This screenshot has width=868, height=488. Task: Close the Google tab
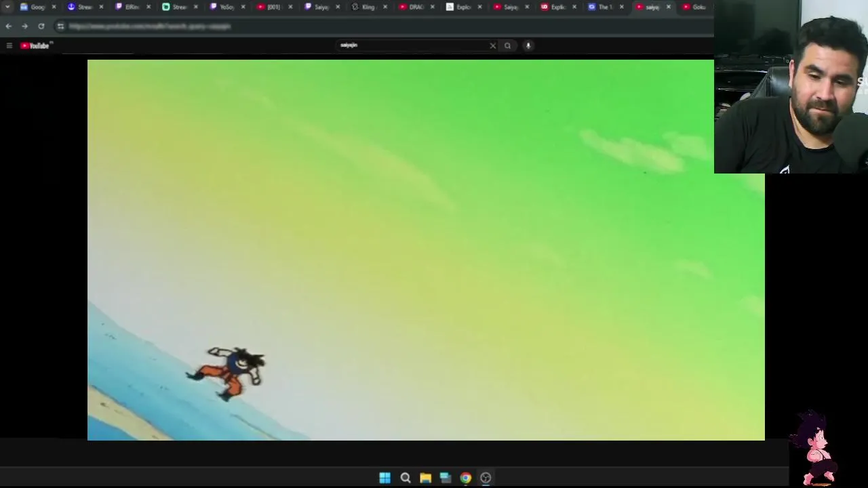click(54, 7)
